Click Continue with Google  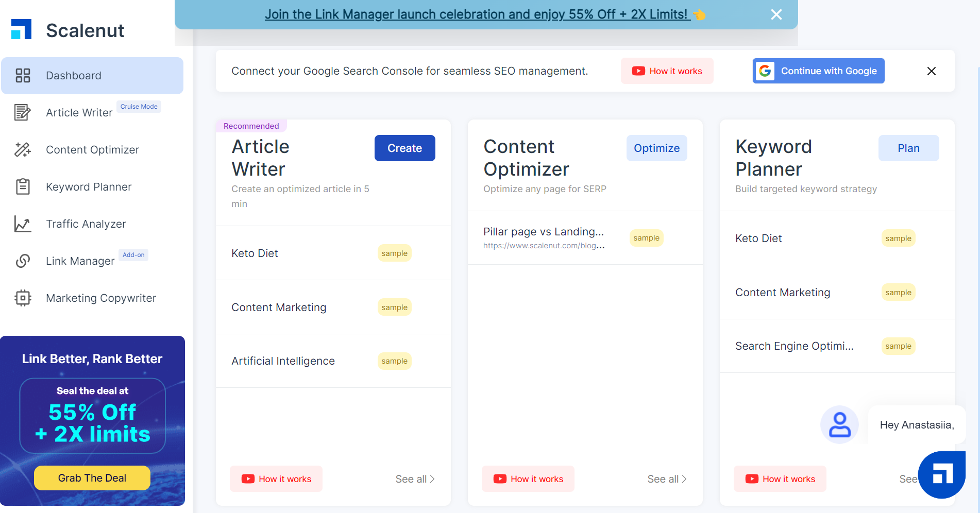[x=819, y=71]
